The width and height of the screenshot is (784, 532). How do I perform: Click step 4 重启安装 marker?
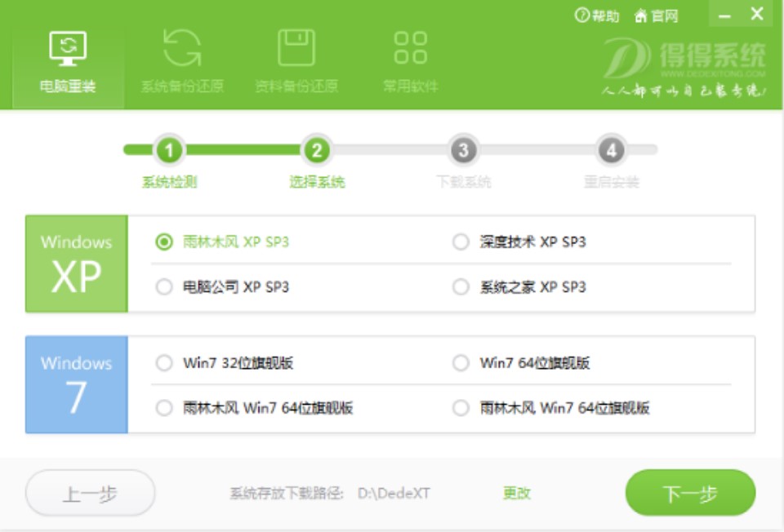click(x=611, y=150)
